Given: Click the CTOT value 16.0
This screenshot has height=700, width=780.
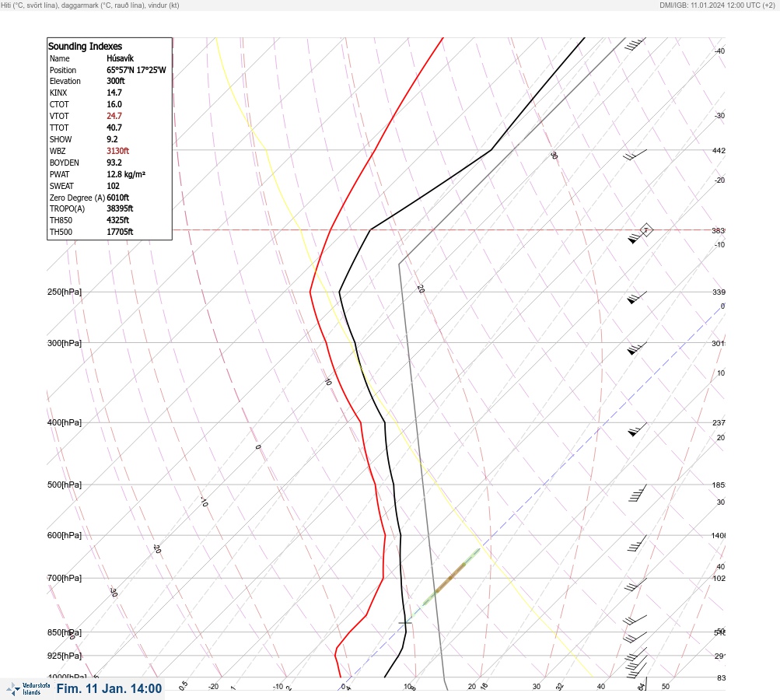Looking at the screenshot, I should pos(114,104).
